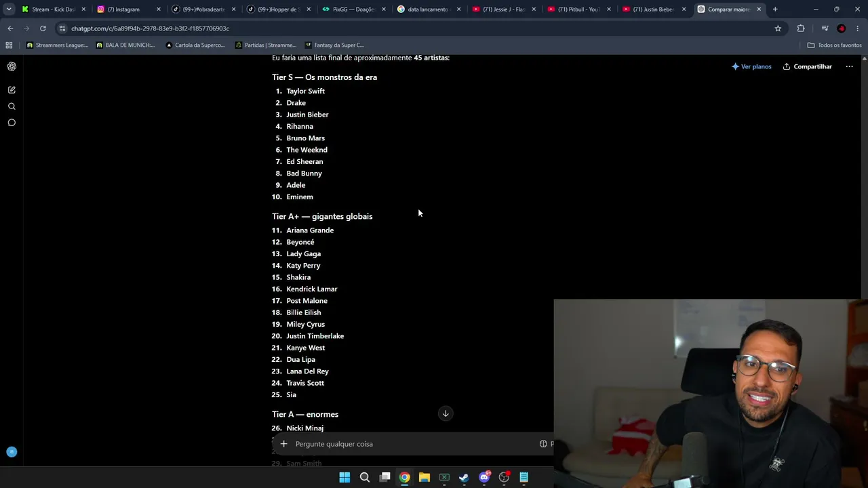Open the media control icon in Chrome toolbar
Image resolution: width=868 pixels, height=488 pixels.
(825, 28)
